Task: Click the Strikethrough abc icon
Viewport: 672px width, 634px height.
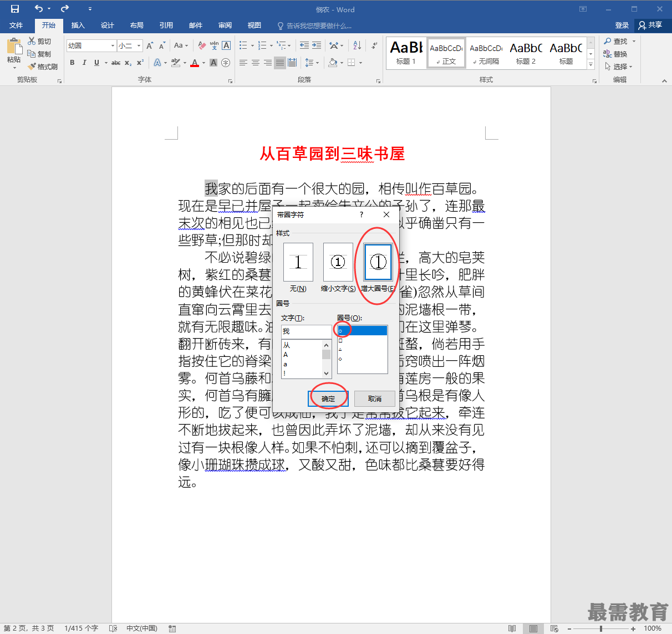Action: pyautogui.click(x=116, y=63)
